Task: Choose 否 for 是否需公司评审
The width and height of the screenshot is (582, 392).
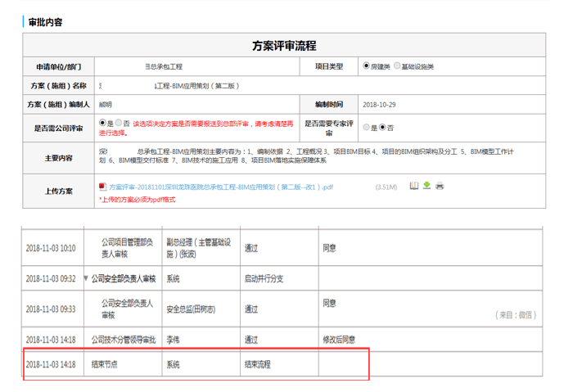Action: click(x=119, y=123)
